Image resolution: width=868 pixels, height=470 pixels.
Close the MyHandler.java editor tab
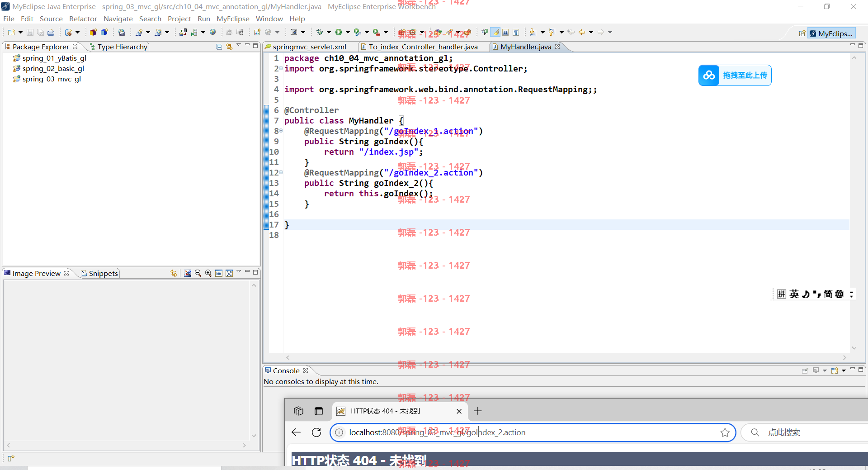coord(557,47)
